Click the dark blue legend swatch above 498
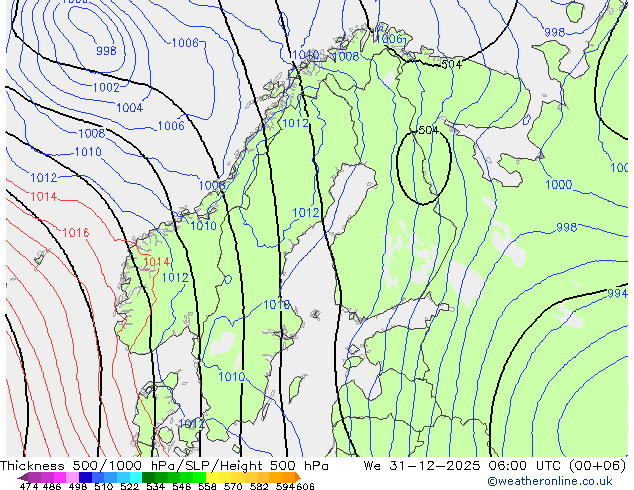 pos(85,477)
